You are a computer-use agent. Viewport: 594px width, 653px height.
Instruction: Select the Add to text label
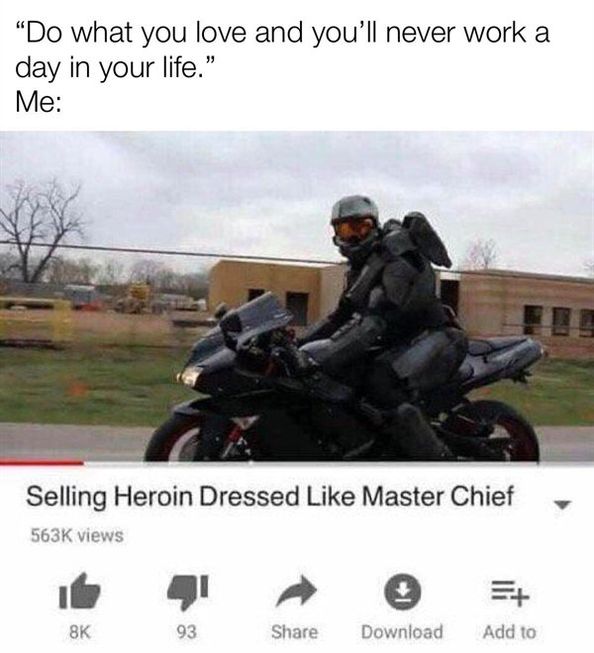click(x=509, y=632)
